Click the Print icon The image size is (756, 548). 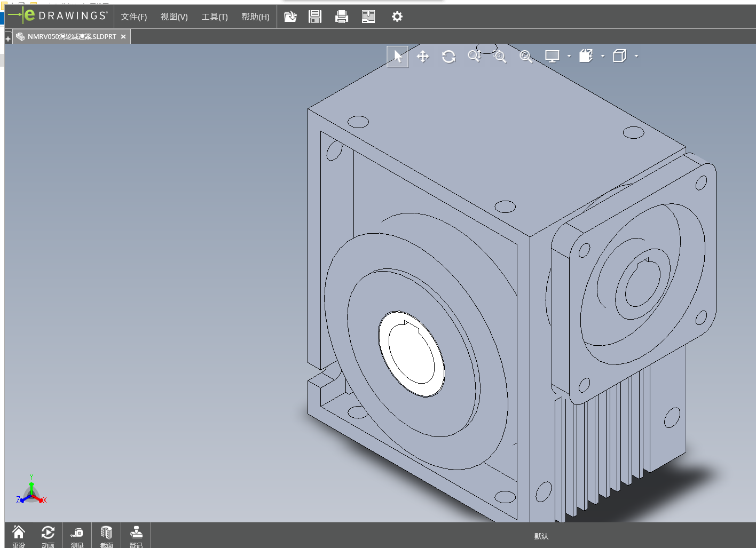click(342, 17)
